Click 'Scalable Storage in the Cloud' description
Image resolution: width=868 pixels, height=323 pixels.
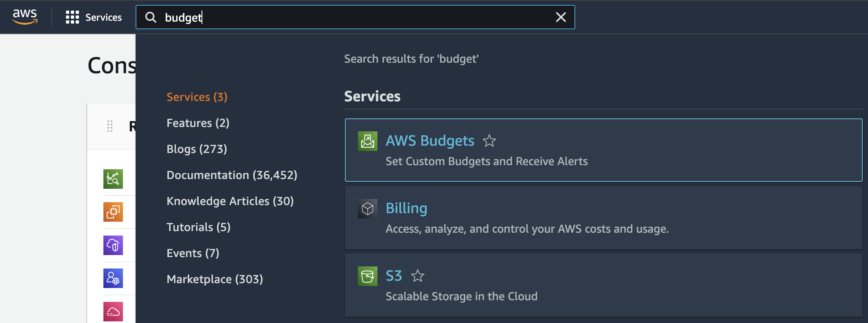461,296
